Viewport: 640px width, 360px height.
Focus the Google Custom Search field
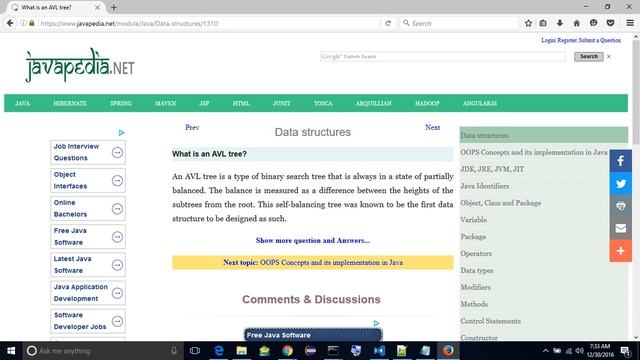[442, 56]
